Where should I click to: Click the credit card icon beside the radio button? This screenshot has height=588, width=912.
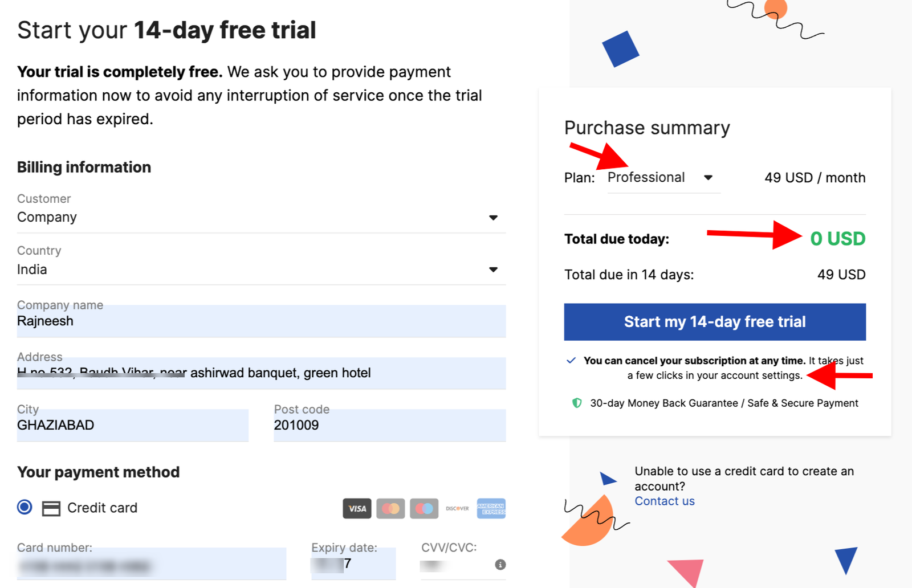pyautogui.click(x=51, y=508)
